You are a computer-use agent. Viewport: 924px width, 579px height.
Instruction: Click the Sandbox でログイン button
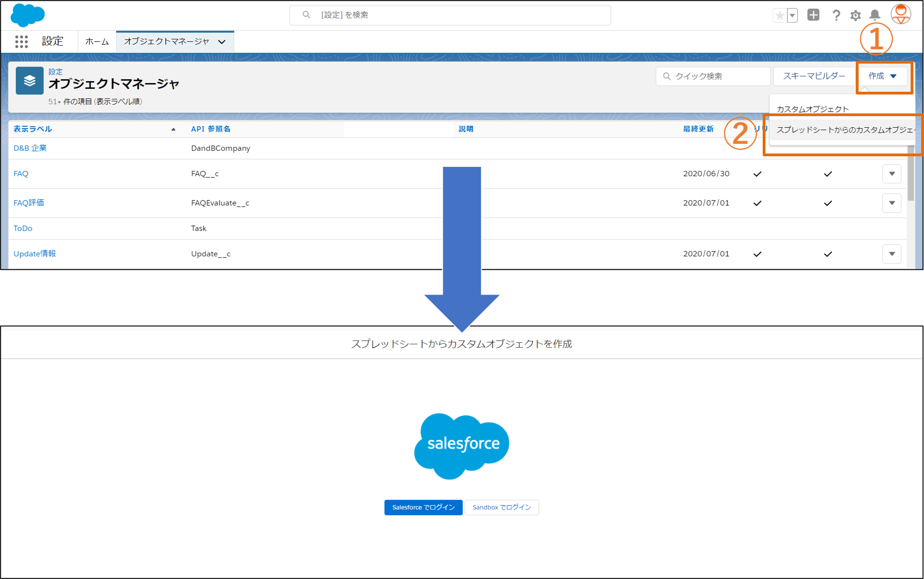pos(501,507)
